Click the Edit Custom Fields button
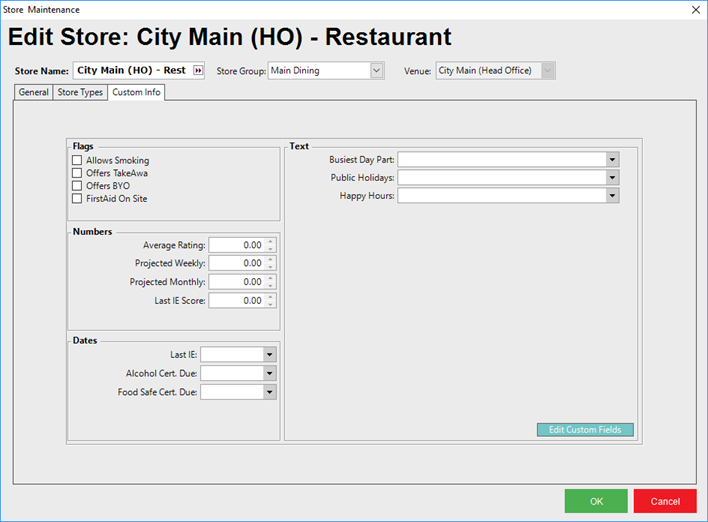The image size is (708, 522). 585,430
